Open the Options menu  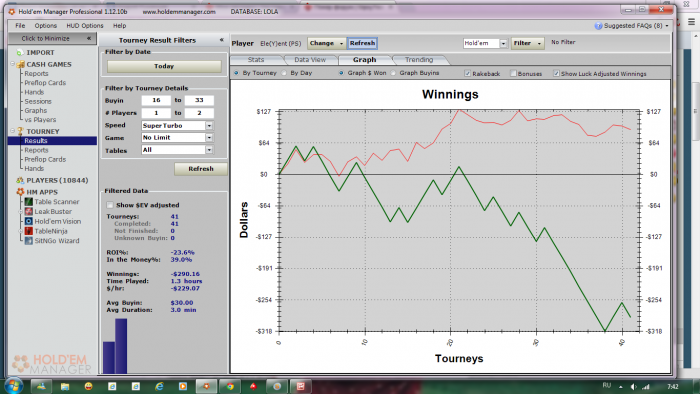[x=46, y=26]
